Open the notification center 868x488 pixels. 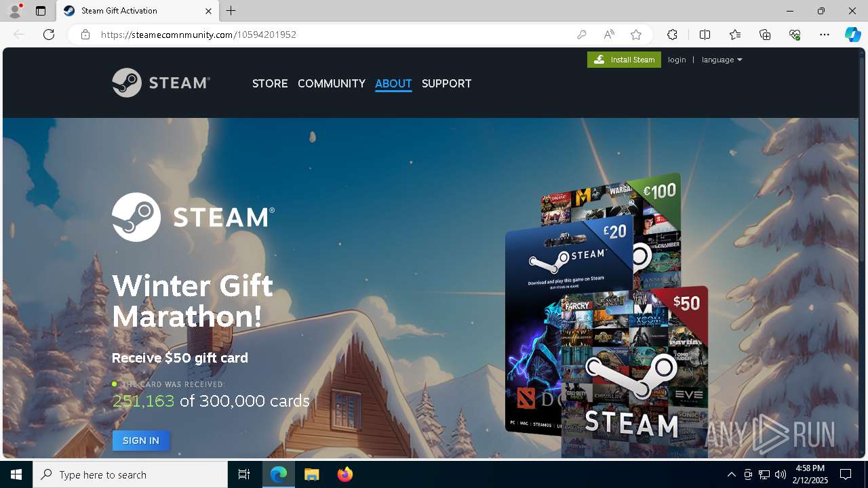pyautogui.click(x=846, y=474)
